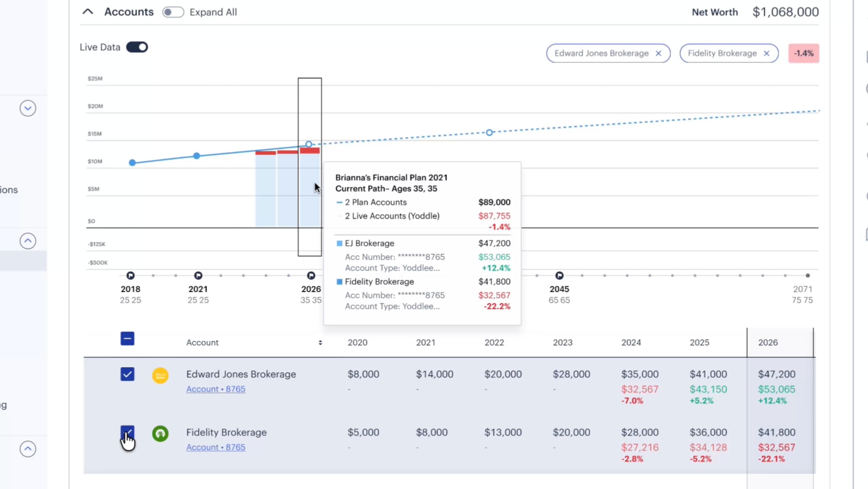Click the Edward Jones Brokerage yellow account icon
The width and height of the screenshot is (868, 489).
click(x=160, y=375)
